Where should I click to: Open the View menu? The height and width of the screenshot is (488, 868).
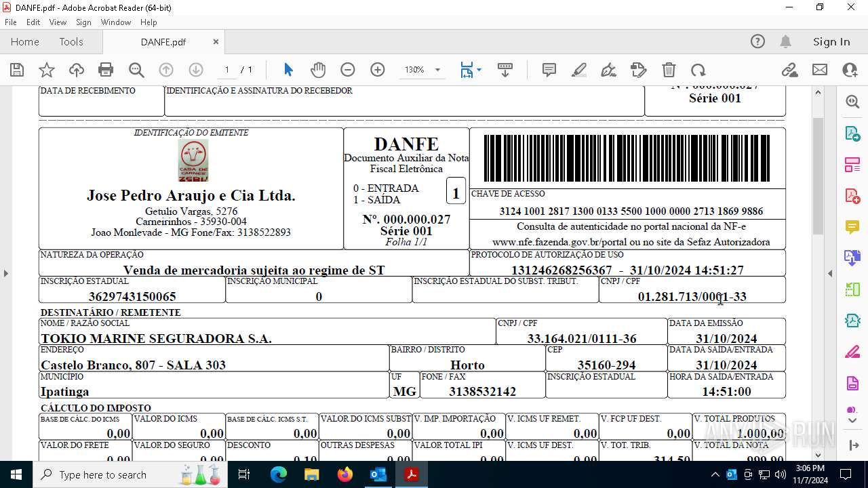(58, 22)
